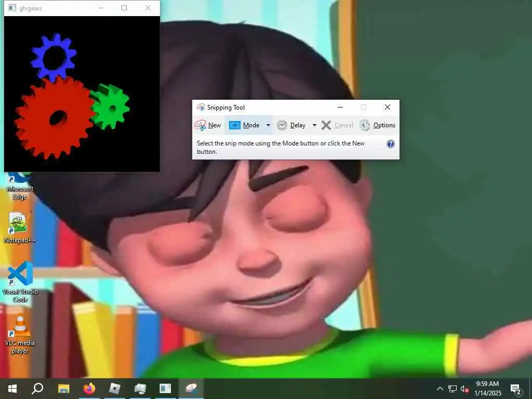Click the Delay clock button
Viewport: 532px width, 399px height.
[291, 125]
